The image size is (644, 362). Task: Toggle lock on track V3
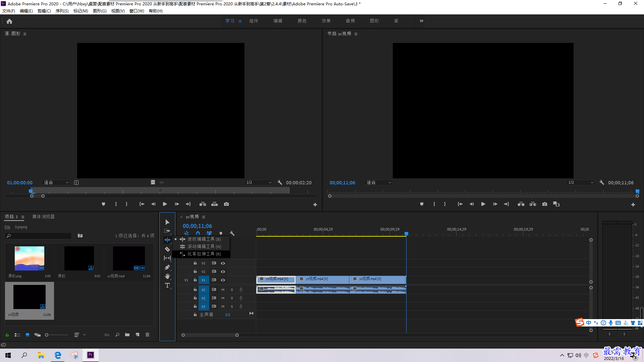tap(195, 263)
